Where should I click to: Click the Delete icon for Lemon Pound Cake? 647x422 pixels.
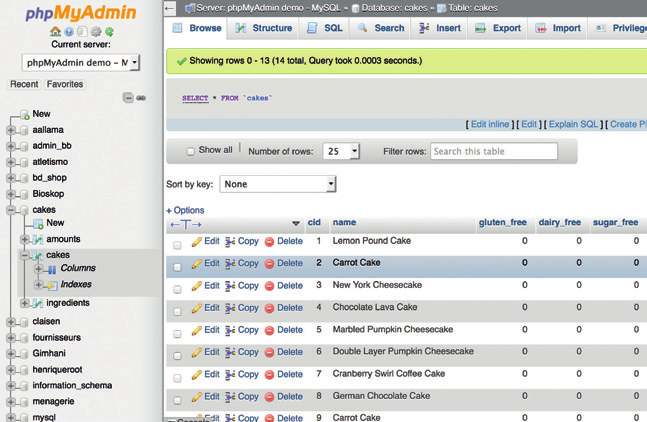(x=269, y=242)
